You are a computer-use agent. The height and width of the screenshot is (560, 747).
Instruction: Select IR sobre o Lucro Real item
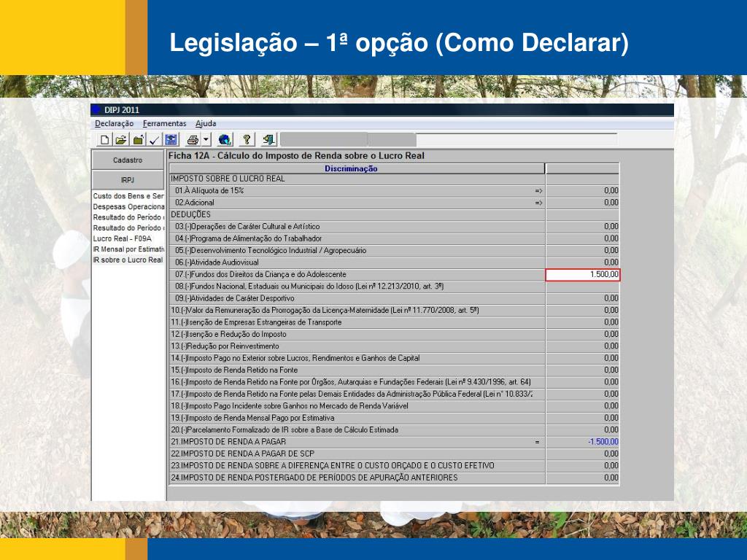[x=128, y=260]
